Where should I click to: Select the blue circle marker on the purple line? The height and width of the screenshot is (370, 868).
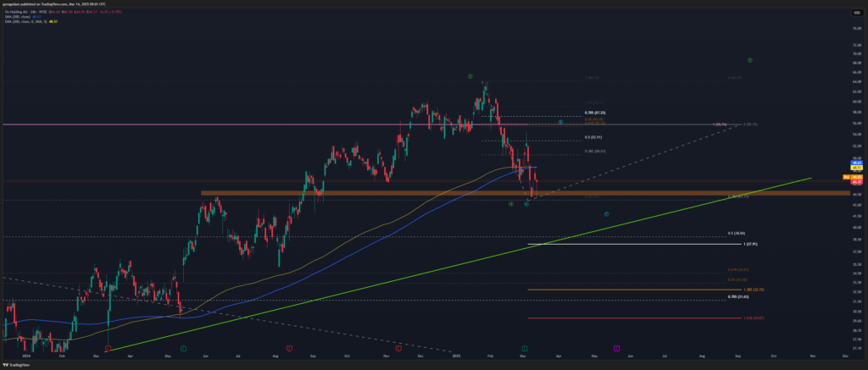(560, 122)
